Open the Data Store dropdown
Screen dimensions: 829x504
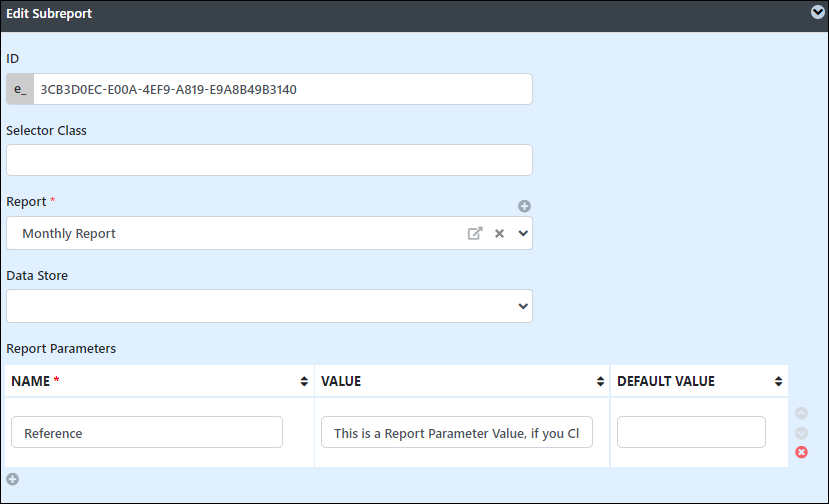tap(269, 306)
